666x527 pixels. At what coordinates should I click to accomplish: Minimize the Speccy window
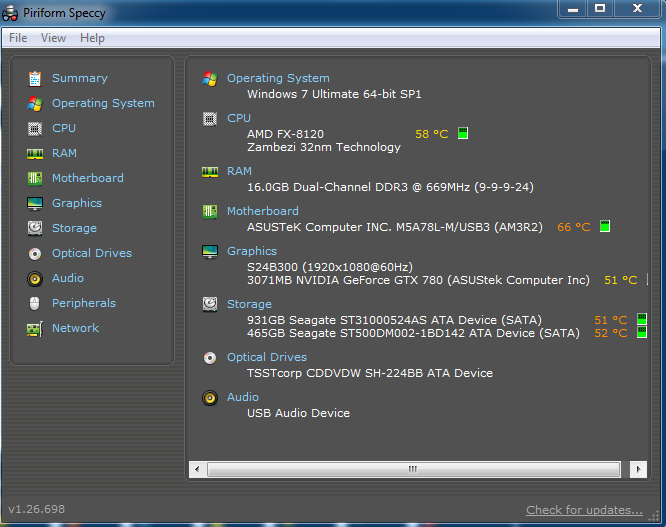click(573, 8)
